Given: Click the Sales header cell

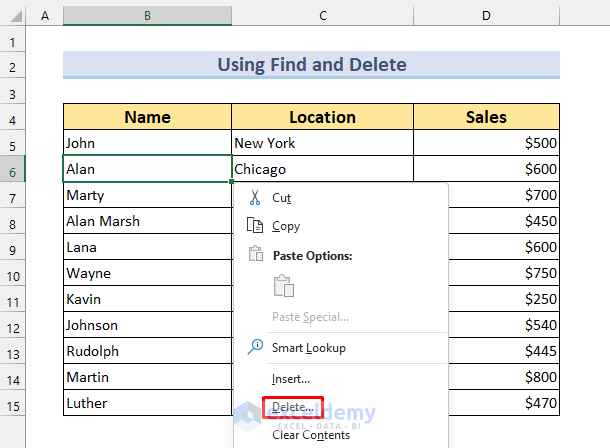Looking at the screenshot, I should (x=486, y=117).
